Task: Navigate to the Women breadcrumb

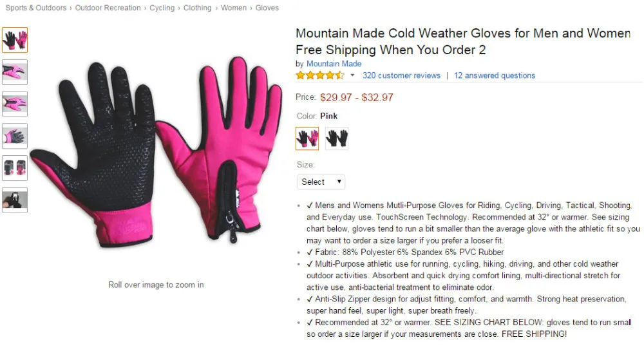Action: 234,8
